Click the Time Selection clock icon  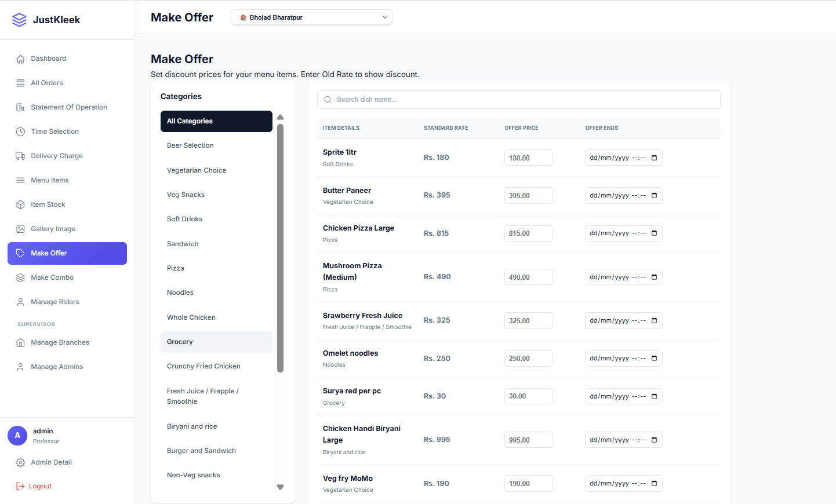click(20, 132)
